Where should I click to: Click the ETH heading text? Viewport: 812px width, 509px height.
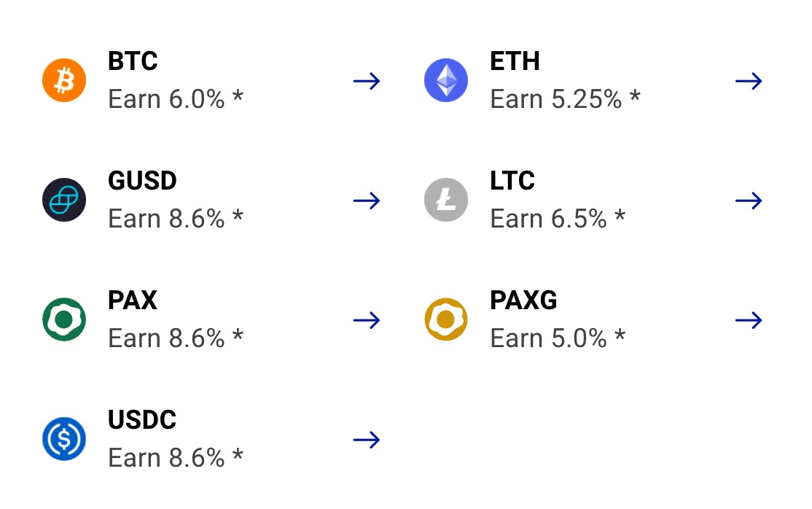[x=515, y=62]
